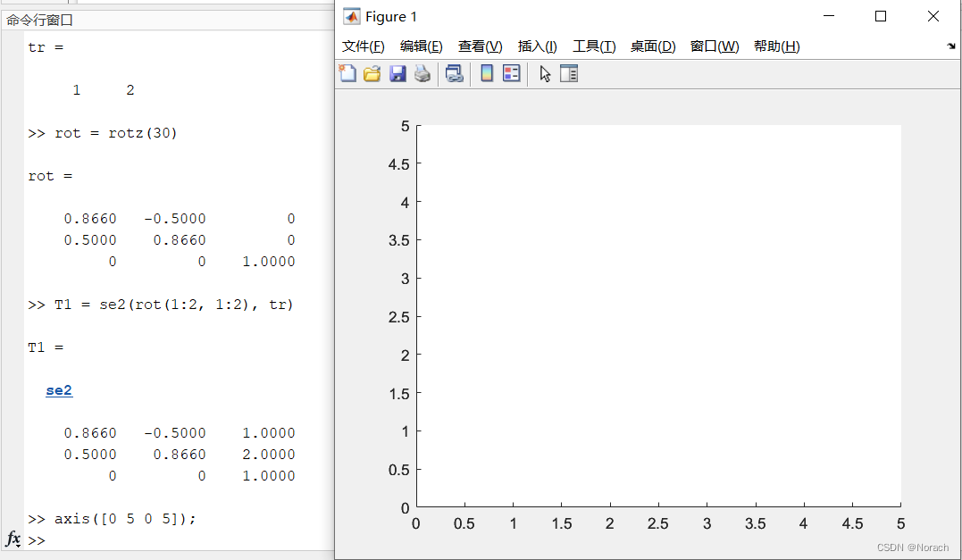Click the 'rot =' output label

click(x=50, y=176)
